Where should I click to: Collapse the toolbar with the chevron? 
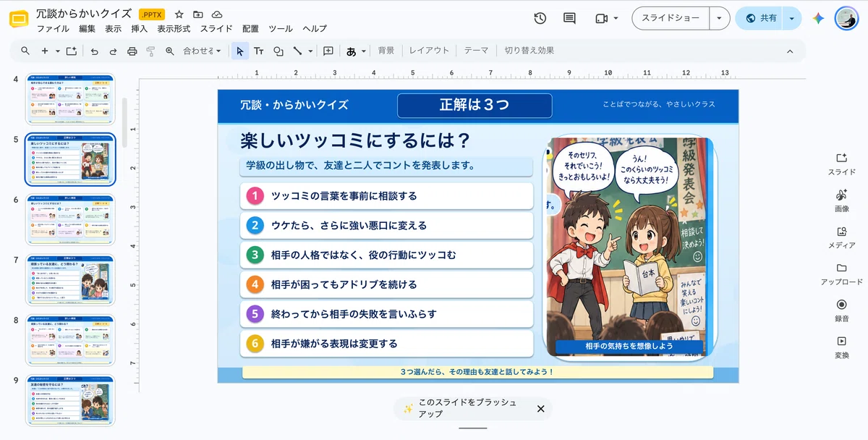(x=790, y=51)
